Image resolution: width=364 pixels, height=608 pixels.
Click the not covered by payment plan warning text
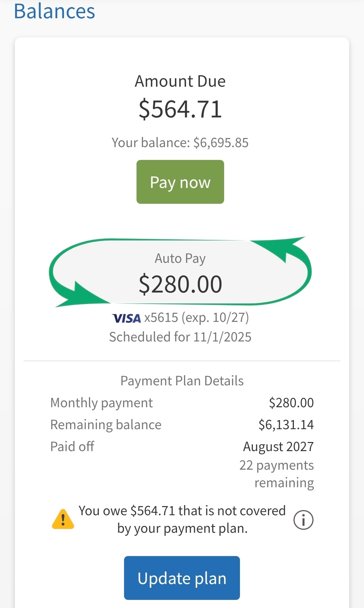(x=182, y=520)
